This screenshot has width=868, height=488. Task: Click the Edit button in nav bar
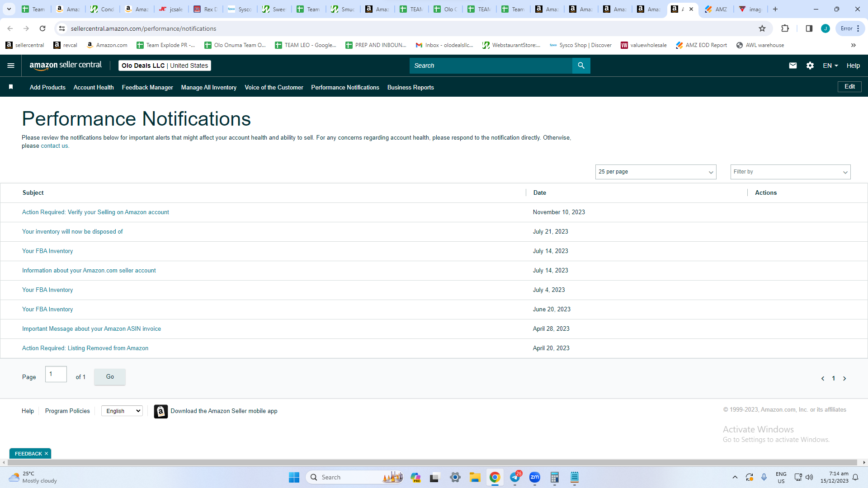849,87
